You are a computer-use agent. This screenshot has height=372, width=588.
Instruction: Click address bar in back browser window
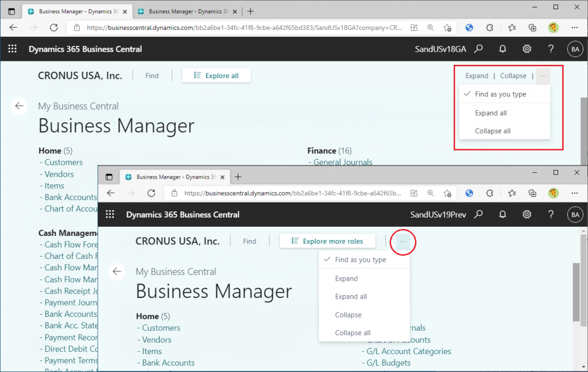(x=244, y=28)
